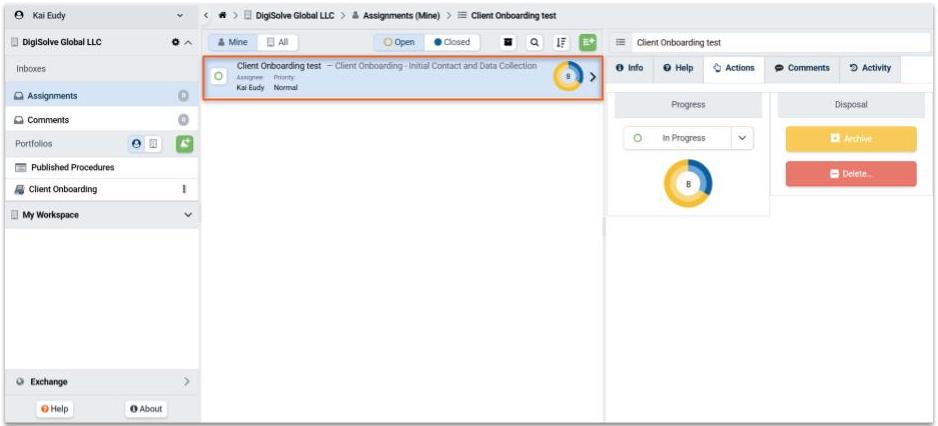The image size is (938, 426).
Task: Open Client Onboarding three-dot menu
Action: (183, 189)
